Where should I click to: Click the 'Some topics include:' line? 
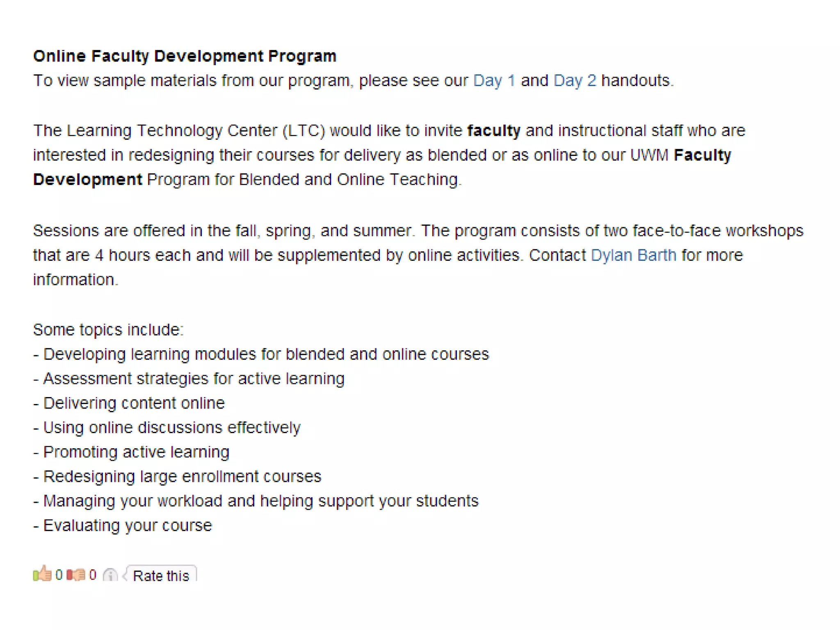point(108,330)
